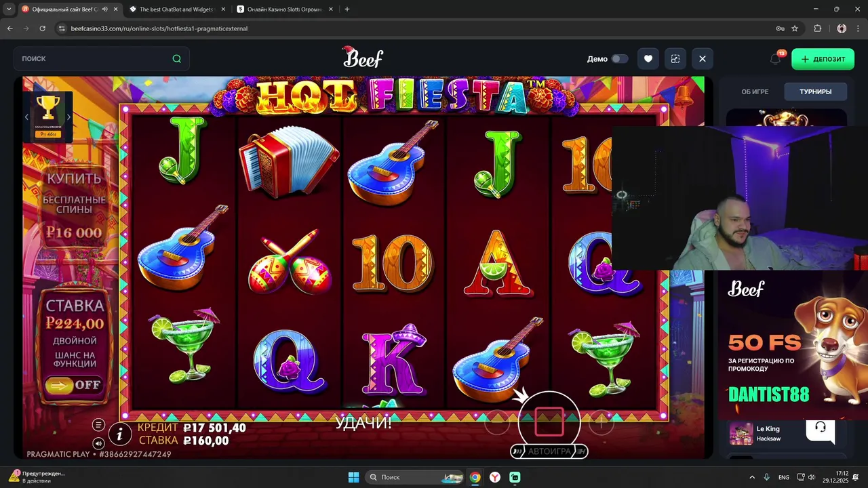Open the Chrome profile avatar

pyautogui.click(x=842, y=28)
